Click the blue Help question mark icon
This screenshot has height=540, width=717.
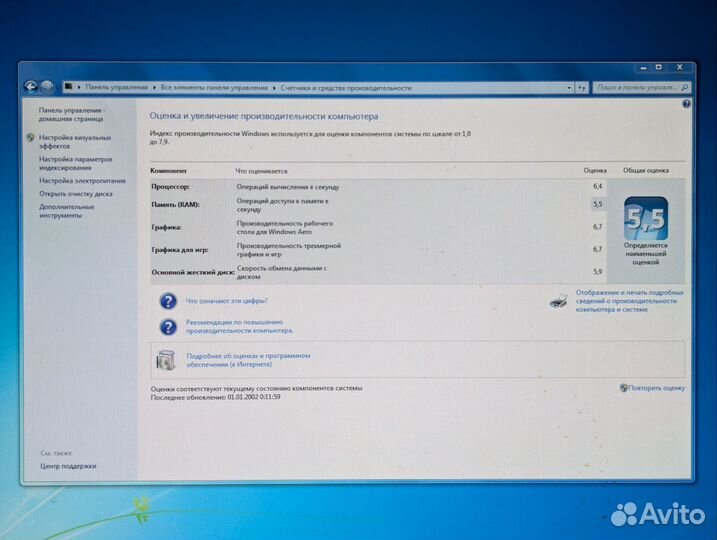tap(686, 104)
